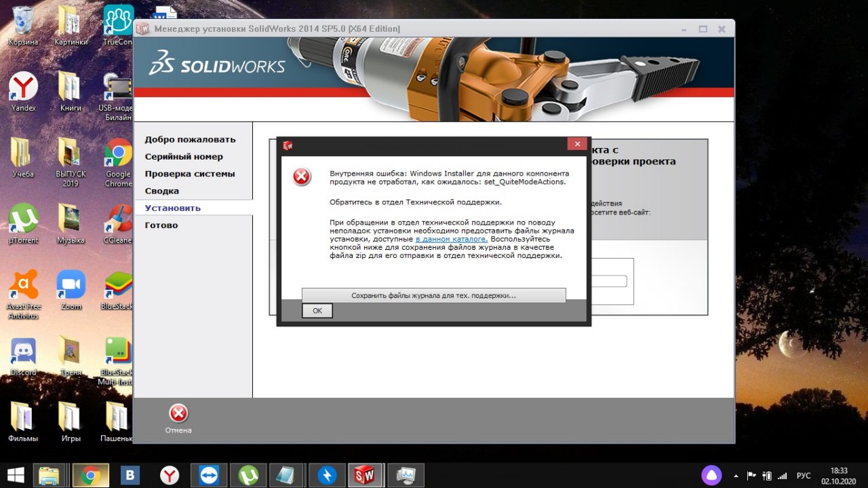
Task: Launch Zoom from desktop
Action: coord(71,290)
